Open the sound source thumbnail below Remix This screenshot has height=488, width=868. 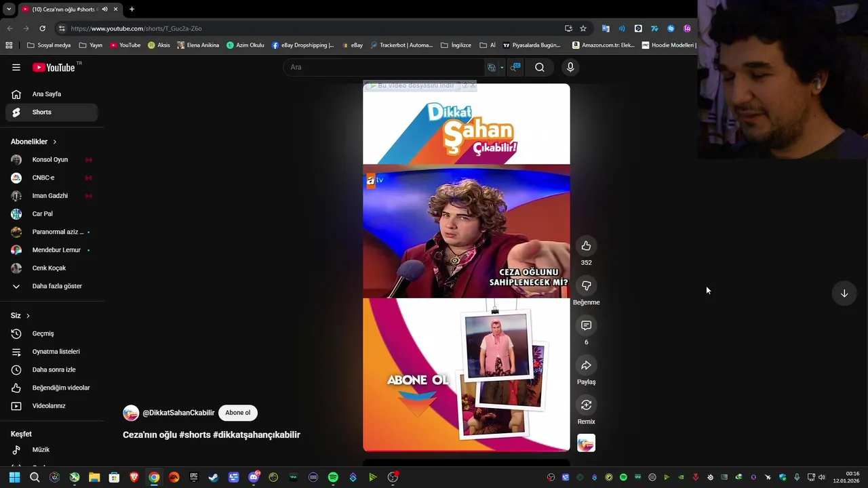pyautogui.click(x=587, y=443)
